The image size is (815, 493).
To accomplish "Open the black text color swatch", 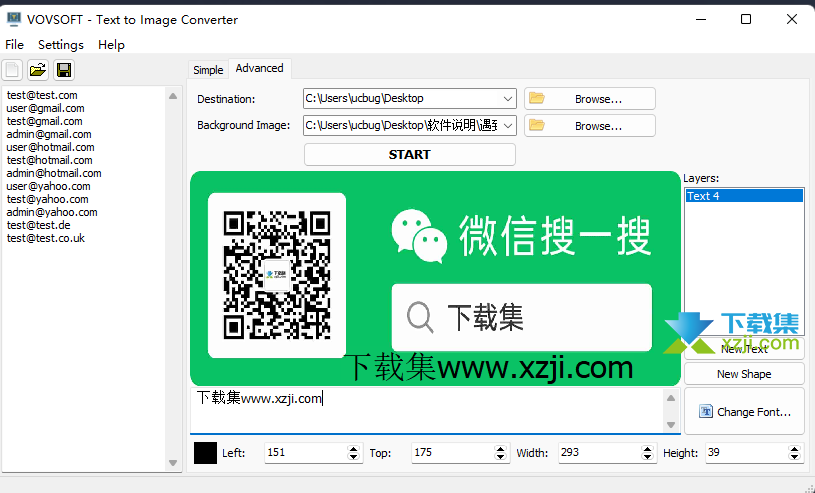I will point(205,453).
